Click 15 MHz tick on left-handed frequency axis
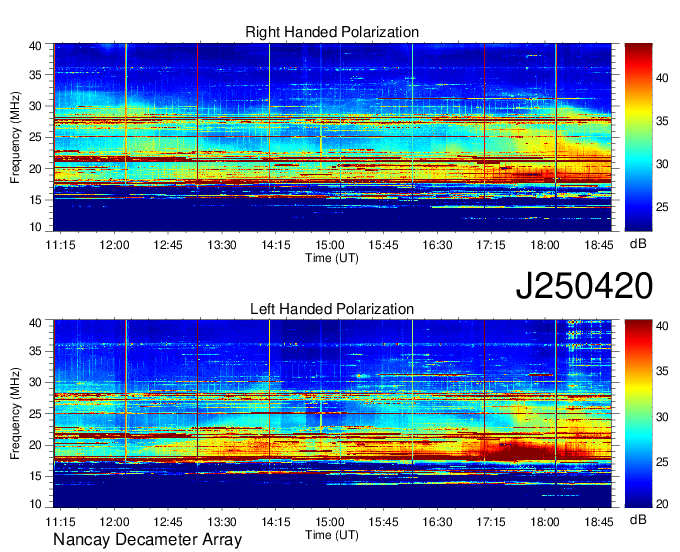Screen dimensions: 680x552 click(x=35, y=476)
